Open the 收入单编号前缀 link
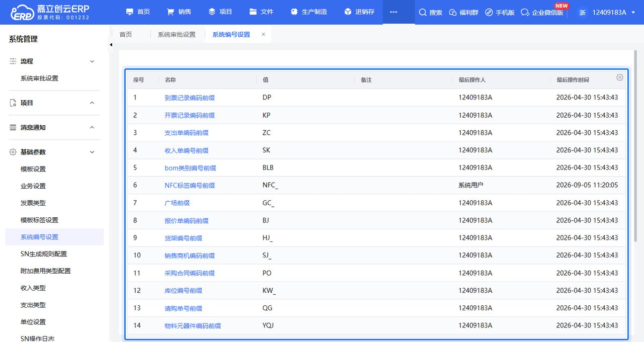The width and height of the screenshot is (644, 342). 187,150
